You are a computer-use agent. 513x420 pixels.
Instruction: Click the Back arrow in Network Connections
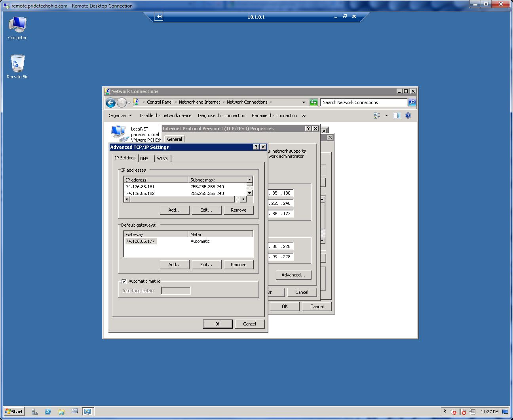pyautogui.click(x=110, y=103)
